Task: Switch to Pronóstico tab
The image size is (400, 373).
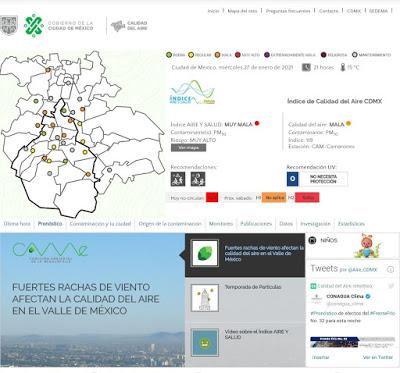Action: click(50, 224)
